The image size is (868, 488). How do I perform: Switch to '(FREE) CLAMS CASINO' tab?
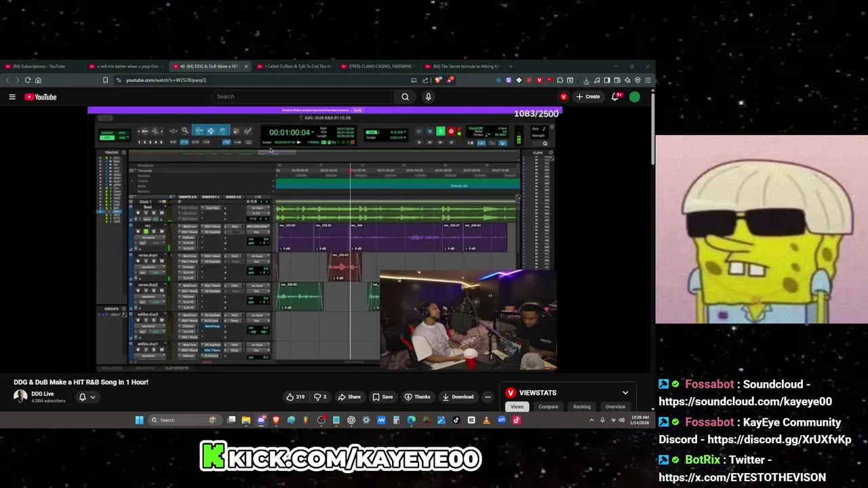(378, 66)
